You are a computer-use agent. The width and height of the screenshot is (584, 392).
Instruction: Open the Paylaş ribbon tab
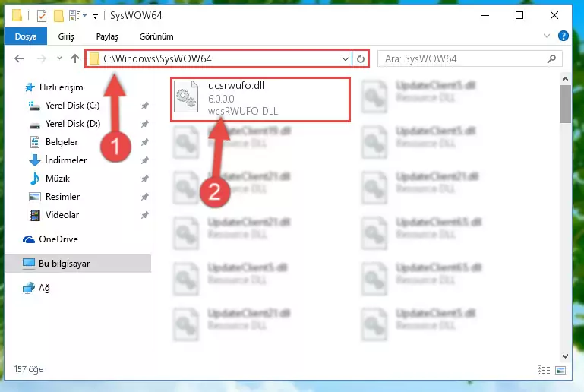pyautogui.click(x=107, y=36)
